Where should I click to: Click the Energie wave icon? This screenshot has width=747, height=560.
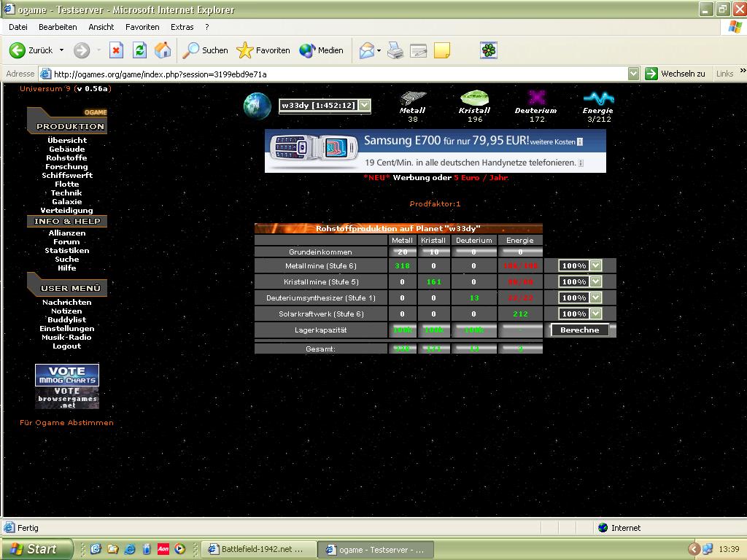coord(599,98)
